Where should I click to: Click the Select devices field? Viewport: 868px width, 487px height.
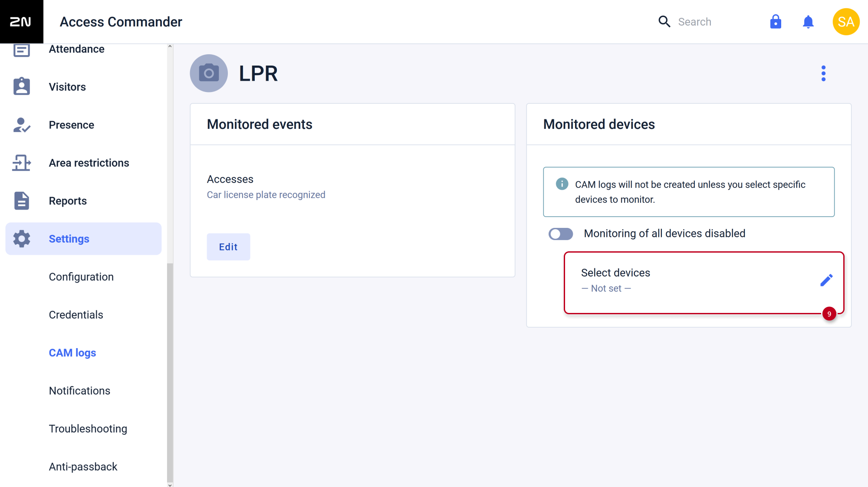click(704, 283)
